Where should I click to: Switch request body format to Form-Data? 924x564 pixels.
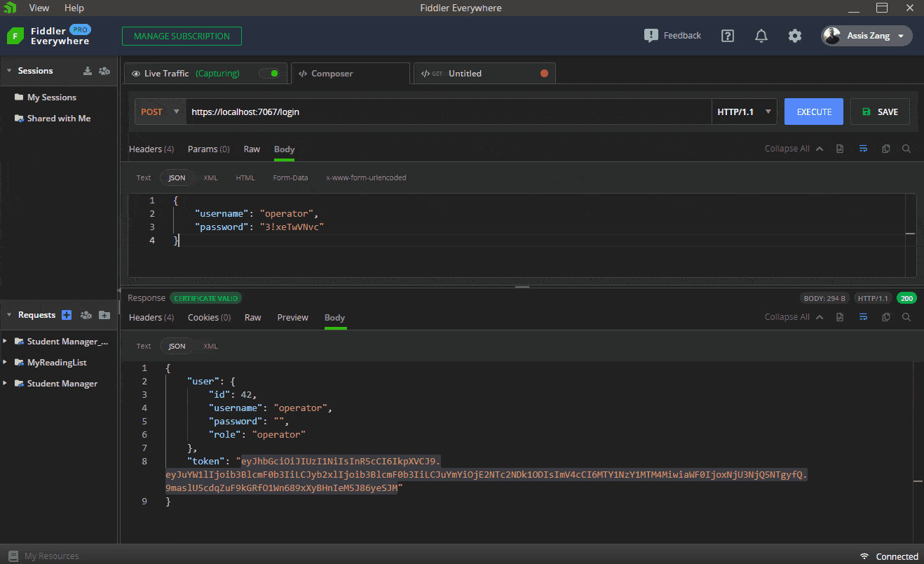tap(290, 177)
